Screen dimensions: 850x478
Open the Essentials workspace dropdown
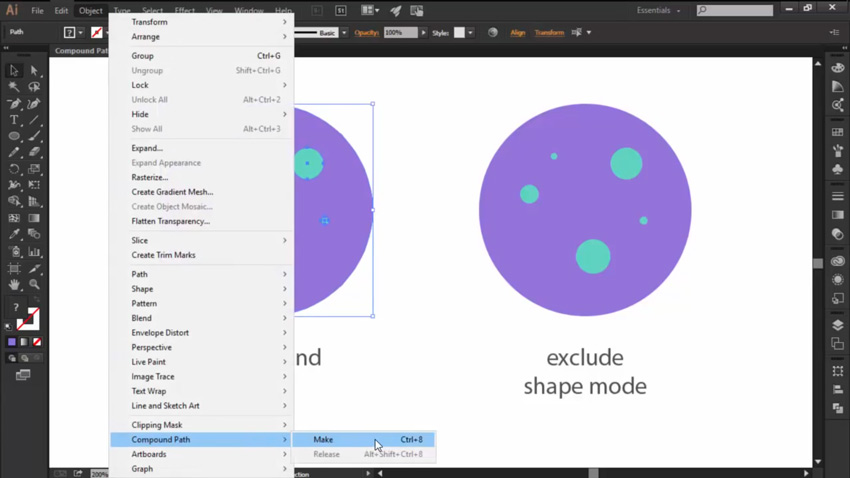pyautogui.click(x=658, y=10)
